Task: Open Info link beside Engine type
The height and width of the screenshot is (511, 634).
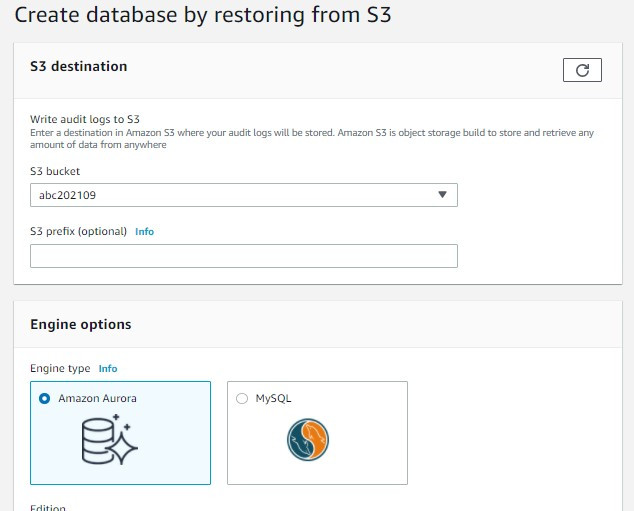Action: (108, 369)
